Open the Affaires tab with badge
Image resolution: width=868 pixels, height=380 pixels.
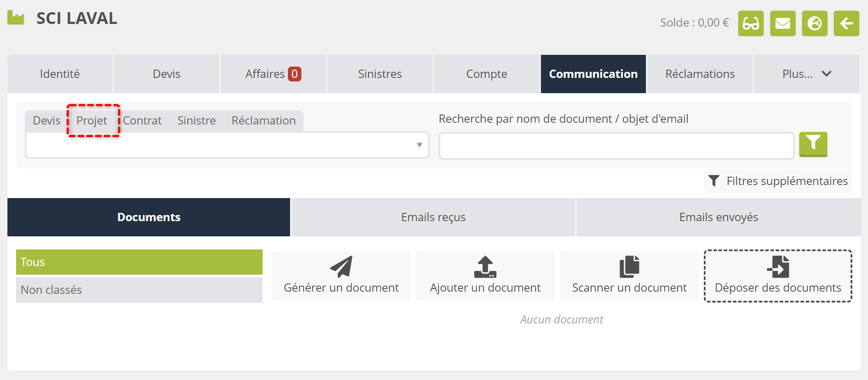point(273,74)
